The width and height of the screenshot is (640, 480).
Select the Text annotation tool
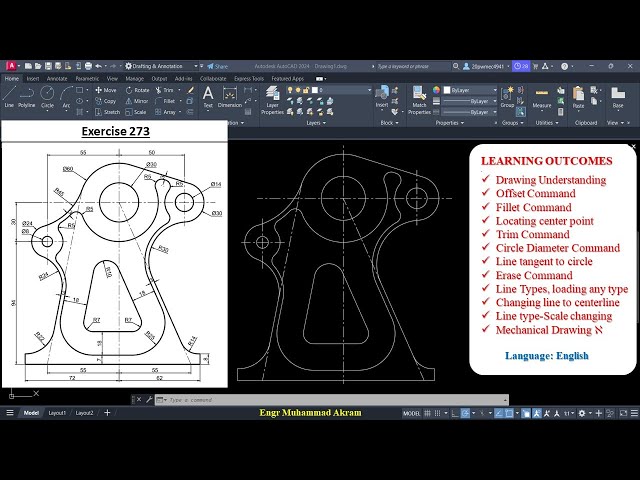click(x=208, y=97)
